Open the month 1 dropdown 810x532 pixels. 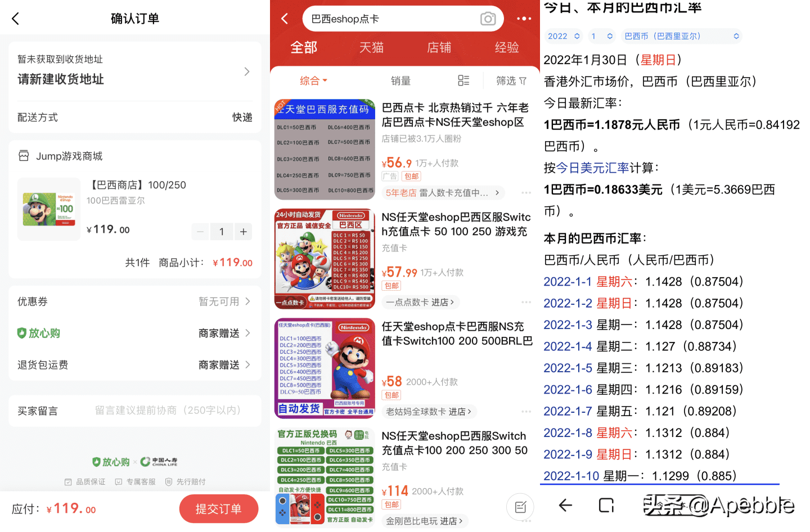[x=601, y=36]
